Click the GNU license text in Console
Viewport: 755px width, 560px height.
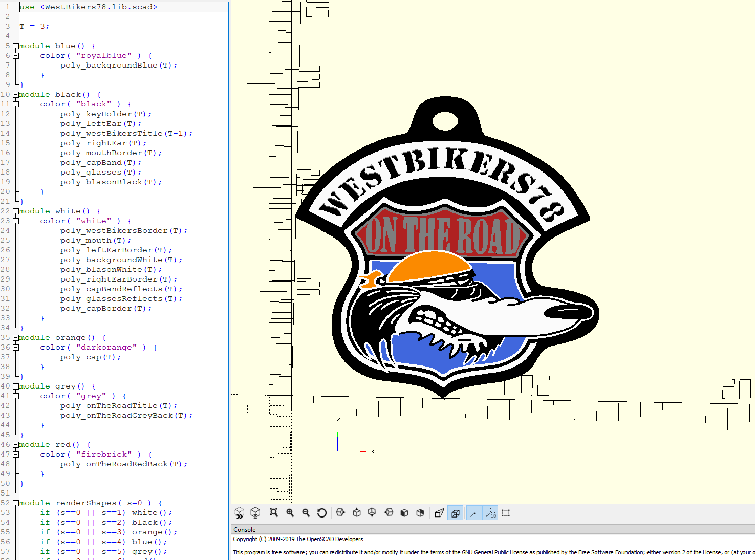(493, 552)
